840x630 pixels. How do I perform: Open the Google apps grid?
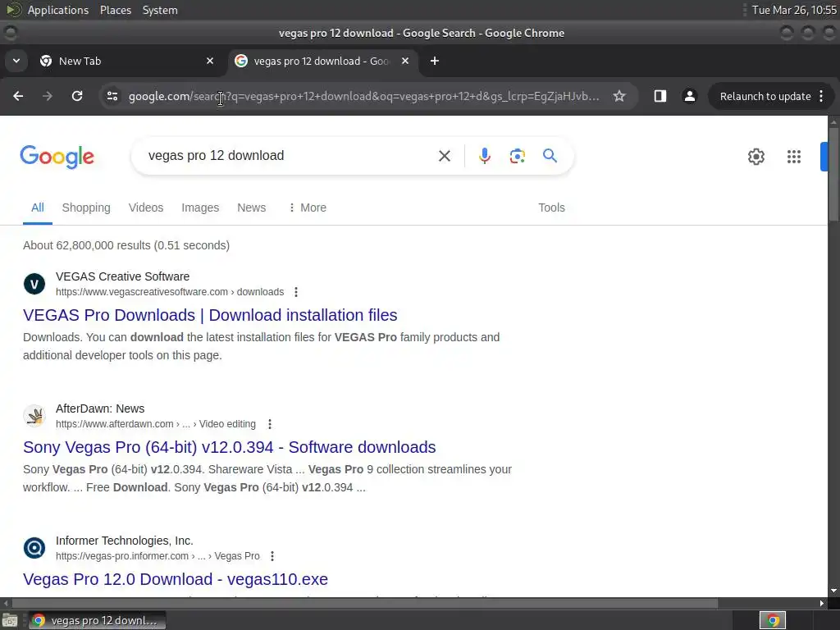pyautogui.click(x=794, y=157)
